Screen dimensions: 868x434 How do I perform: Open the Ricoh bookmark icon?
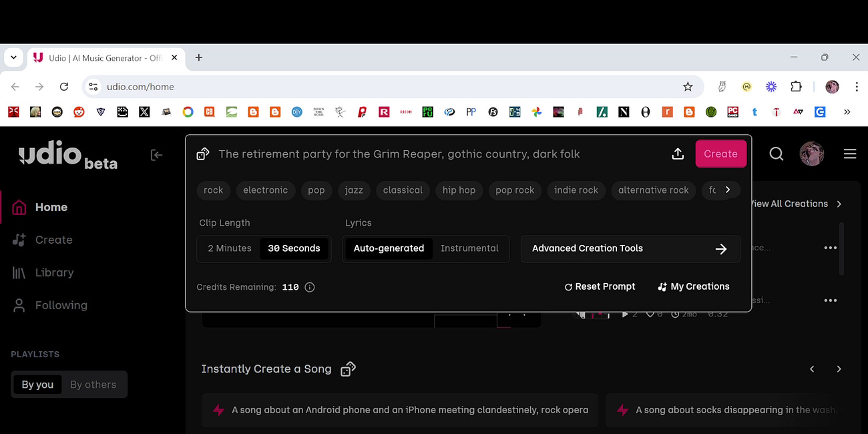pyautogui.click(x=405, y=112)
